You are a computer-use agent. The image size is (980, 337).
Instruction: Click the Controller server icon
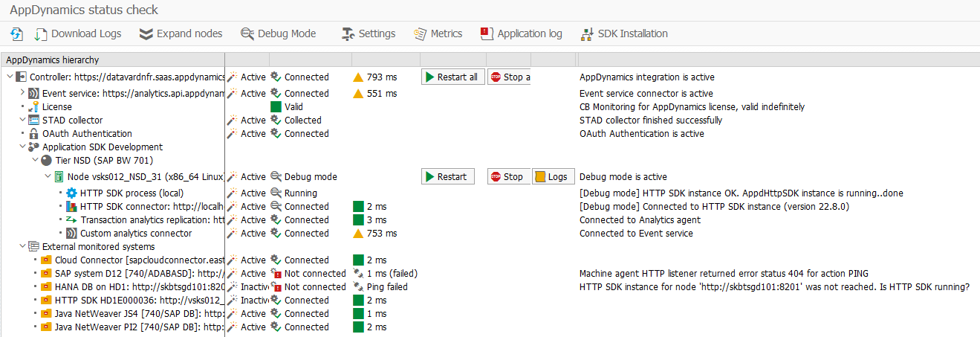pos(21,77)
